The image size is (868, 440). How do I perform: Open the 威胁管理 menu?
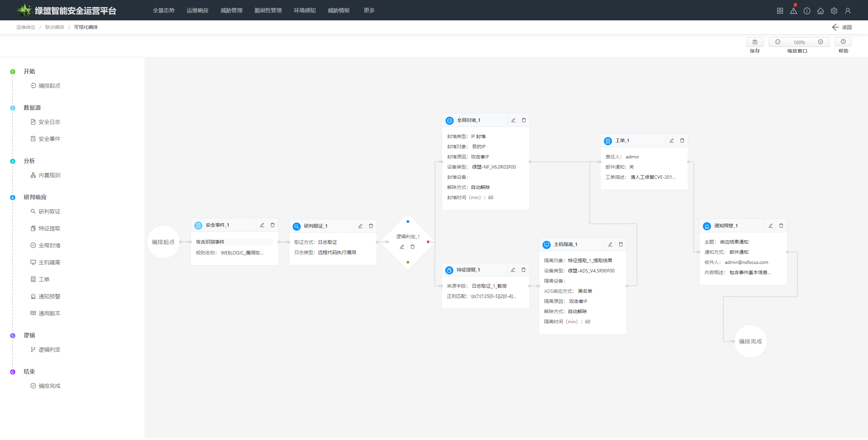point(231,11)
